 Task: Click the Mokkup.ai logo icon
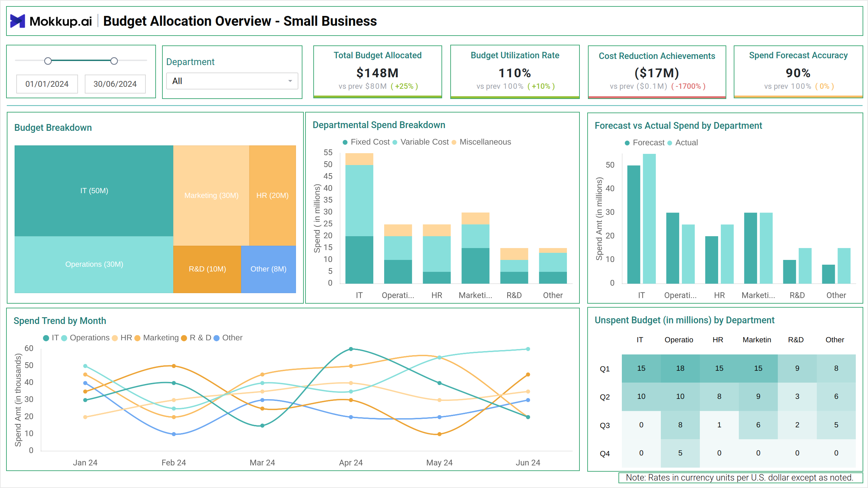(x=18, y=21)
